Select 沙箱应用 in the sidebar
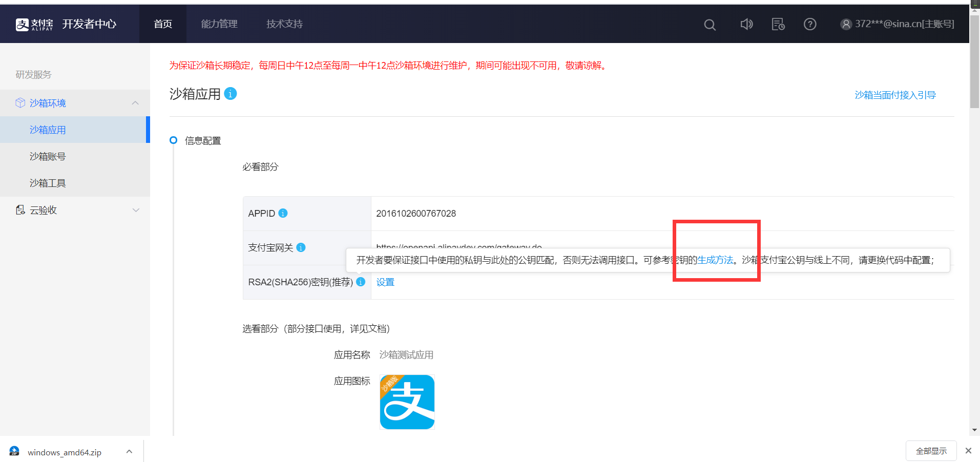 tap(75, 130)
